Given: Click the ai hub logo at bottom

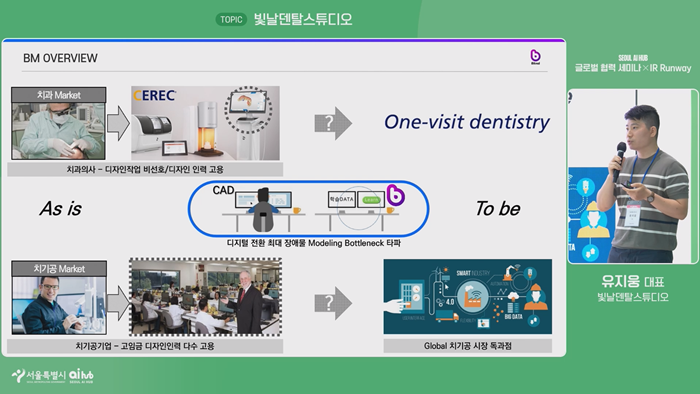Looking at the screenshot, I should [x=81, y=375].
